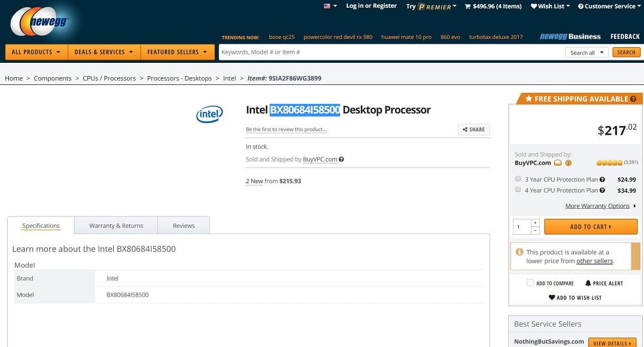This screenshot has height=347, width=644.
Task: Expand the All Products dropdown menu
Action: (x=36, y=52)
